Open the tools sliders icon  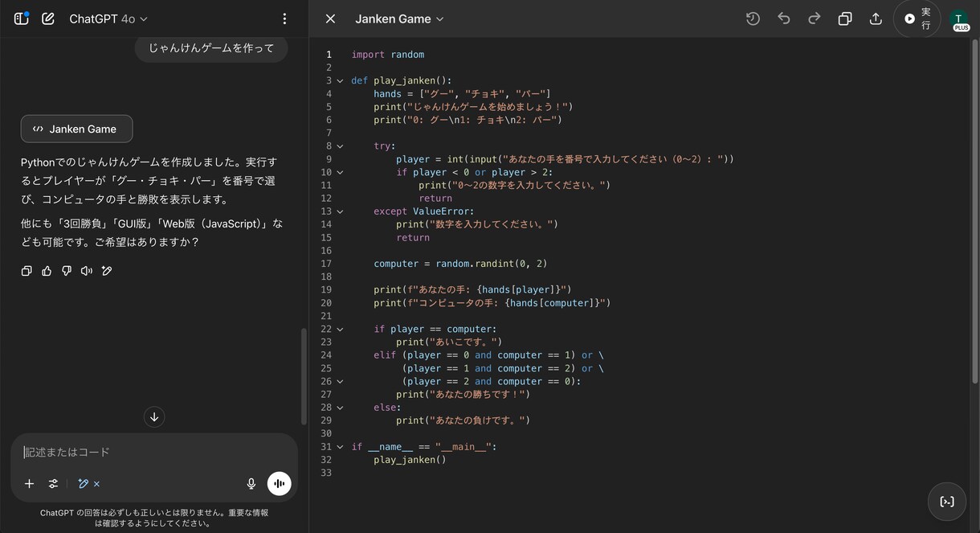[x=53, y=483]
